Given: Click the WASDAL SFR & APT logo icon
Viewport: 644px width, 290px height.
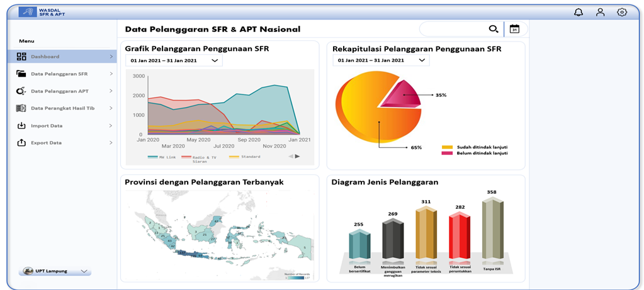Looking at the screenshot, I should (x=29, y=13).
